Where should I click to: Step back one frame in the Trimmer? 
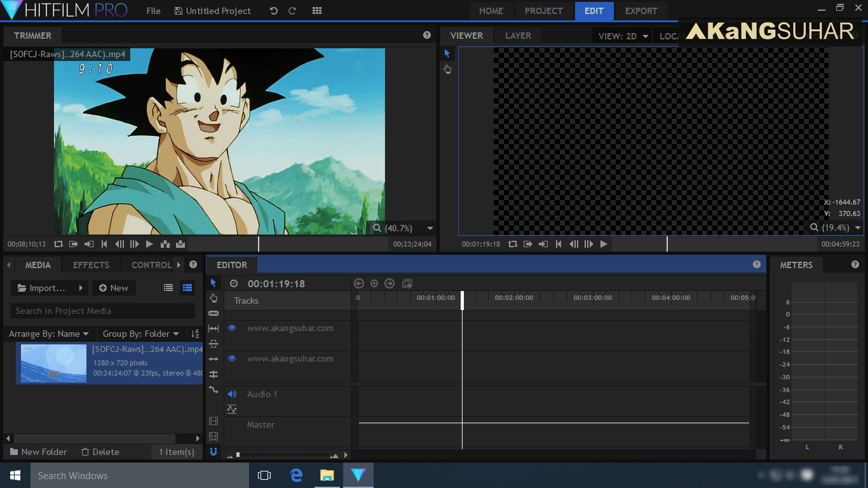[119, 244]
